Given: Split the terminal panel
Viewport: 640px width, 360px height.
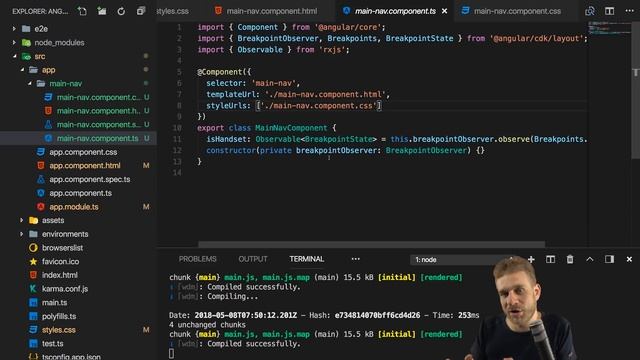Looking at the screenshot, I should [x=551, y=259].
